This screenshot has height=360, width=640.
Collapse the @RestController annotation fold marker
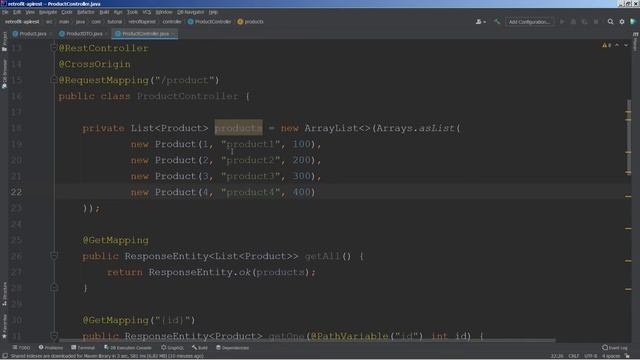[53, 48]
